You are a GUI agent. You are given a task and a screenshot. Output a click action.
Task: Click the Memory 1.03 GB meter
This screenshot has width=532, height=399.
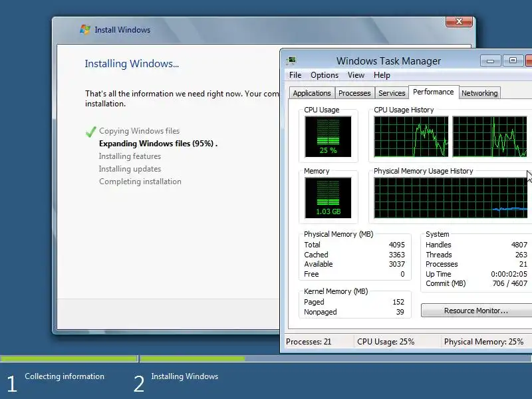click(x=328, y=198)
